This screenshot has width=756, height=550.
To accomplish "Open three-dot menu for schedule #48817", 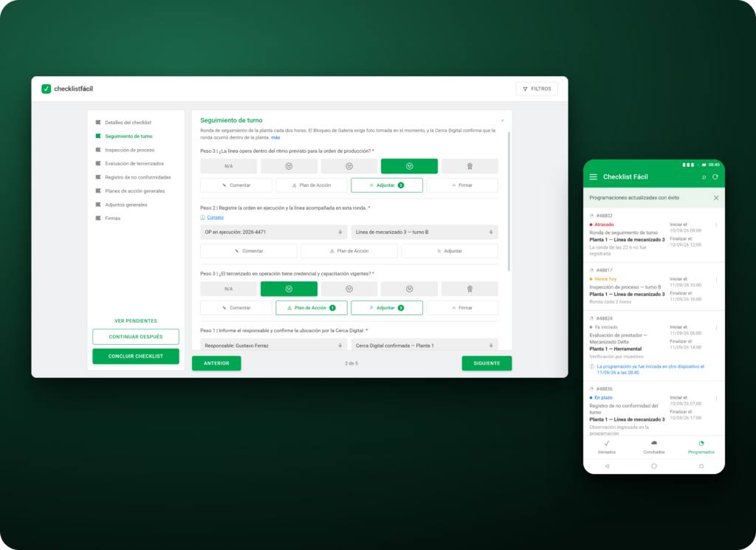I will coord(716,280).
